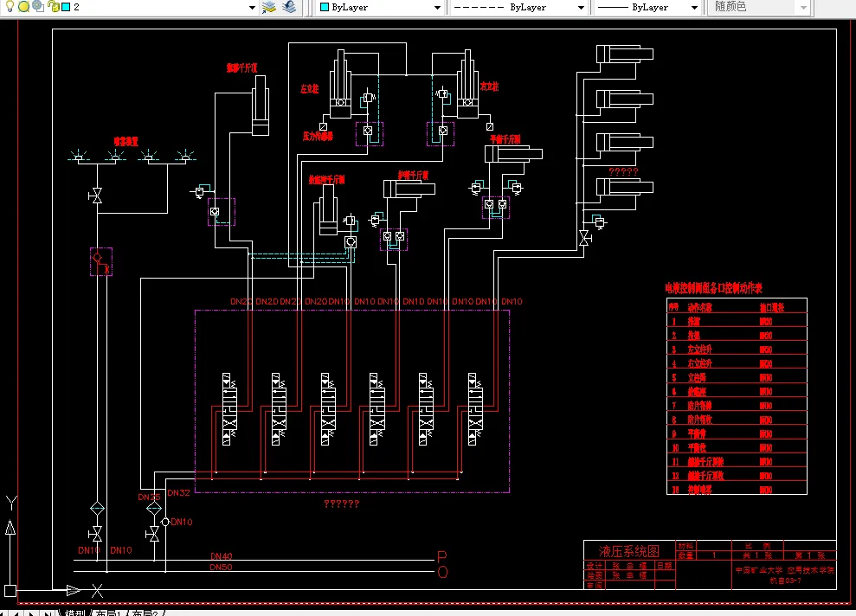Select the 压力传感器 red label

click(x=319, y=136)
